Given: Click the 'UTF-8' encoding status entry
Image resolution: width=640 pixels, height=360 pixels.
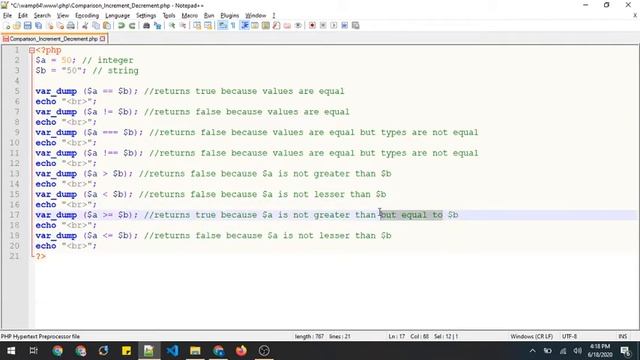Looking at the screenshot, I should pyautogui.click(x=569, y=336).
